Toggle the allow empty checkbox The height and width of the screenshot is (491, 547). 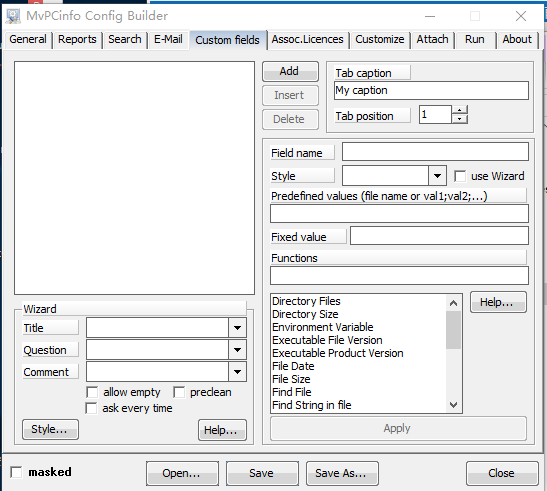[x=92, y=392]
